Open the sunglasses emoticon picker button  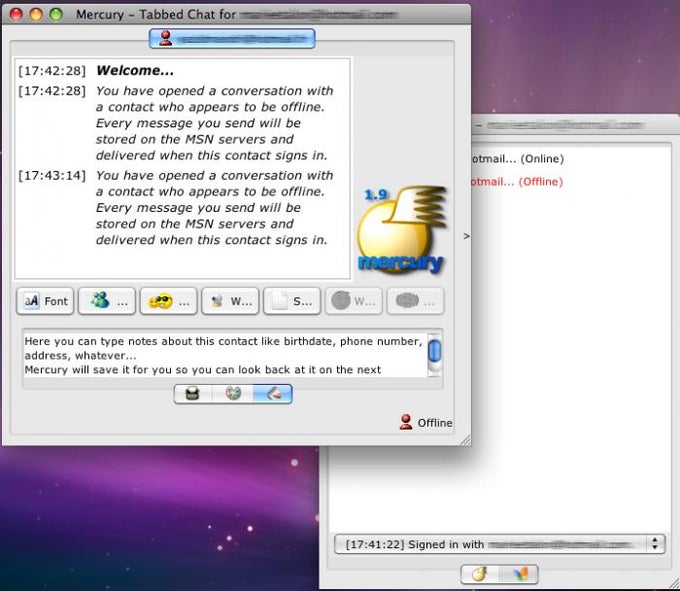click(168, 301)
